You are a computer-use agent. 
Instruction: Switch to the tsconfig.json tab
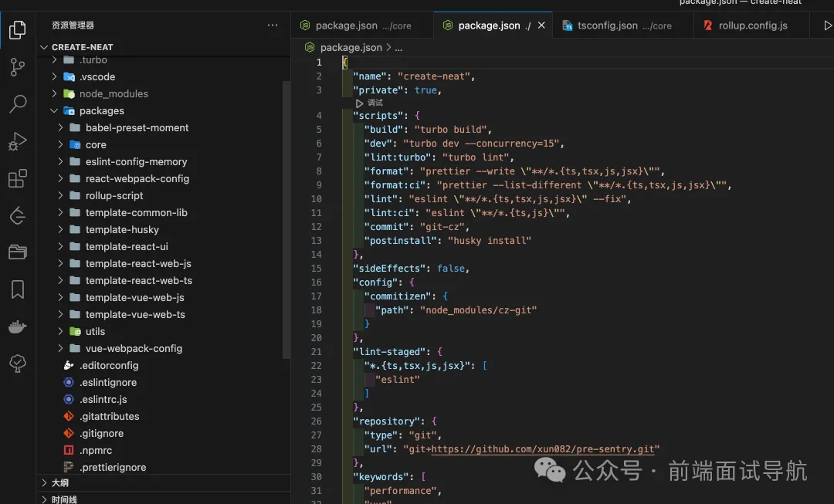tap(608, 25)
